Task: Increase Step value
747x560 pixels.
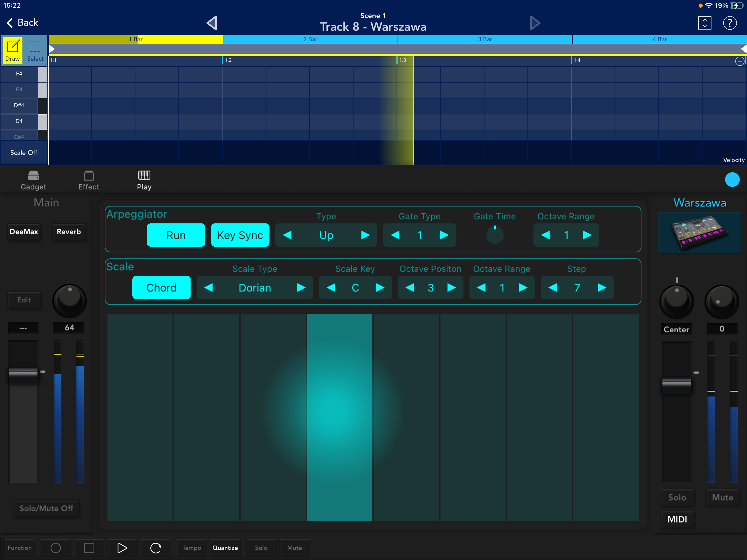Action: (602, 287)
